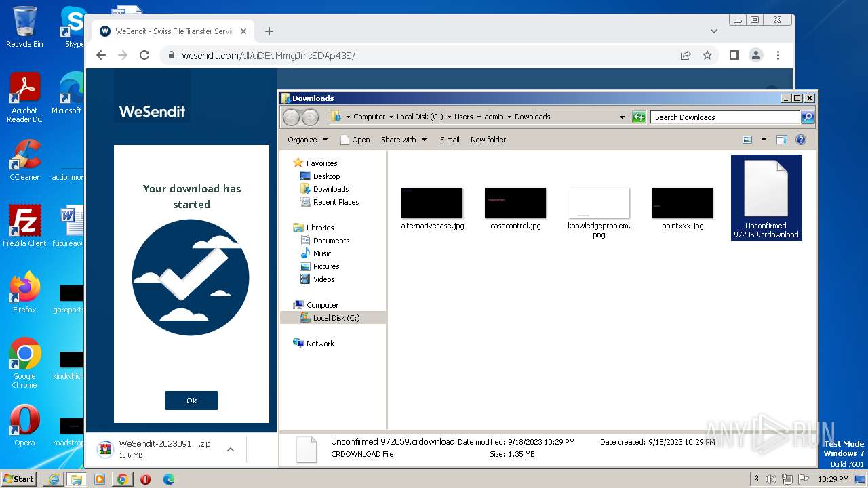Select Downloads under Favorites
The width and height of the screenshot is (868, 488).
pos(331,189)
